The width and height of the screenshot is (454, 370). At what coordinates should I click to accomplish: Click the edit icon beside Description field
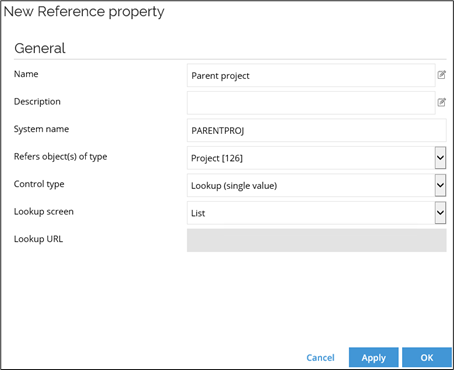click(442, 102)
